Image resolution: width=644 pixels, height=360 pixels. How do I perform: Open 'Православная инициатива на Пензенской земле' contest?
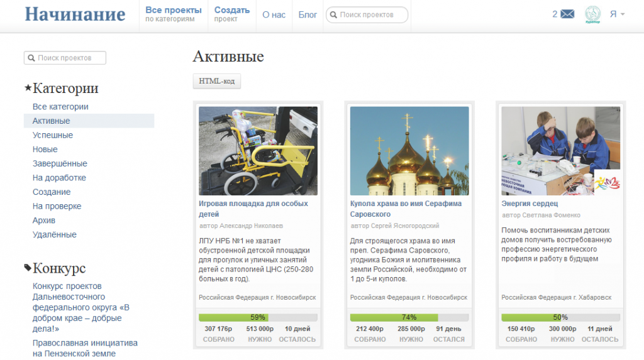tap(85, 348)
